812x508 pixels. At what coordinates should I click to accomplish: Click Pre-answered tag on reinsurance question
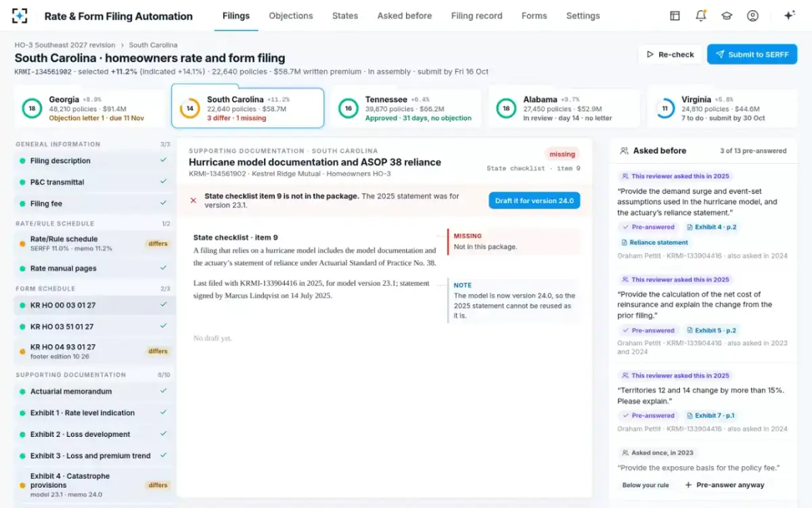(648, 331)
